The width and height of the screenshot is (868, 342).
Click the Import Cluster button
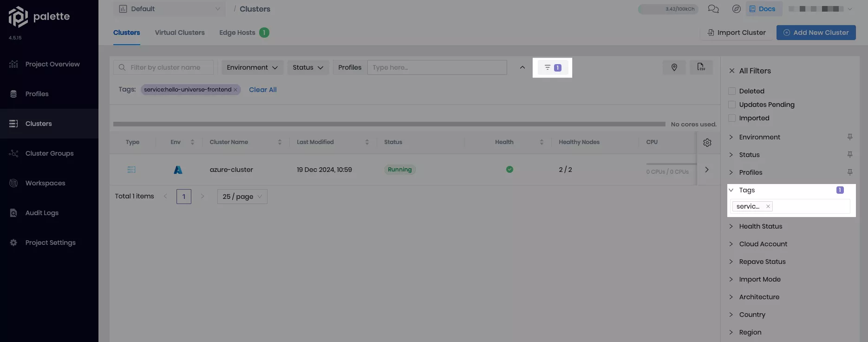coord(736,33)
